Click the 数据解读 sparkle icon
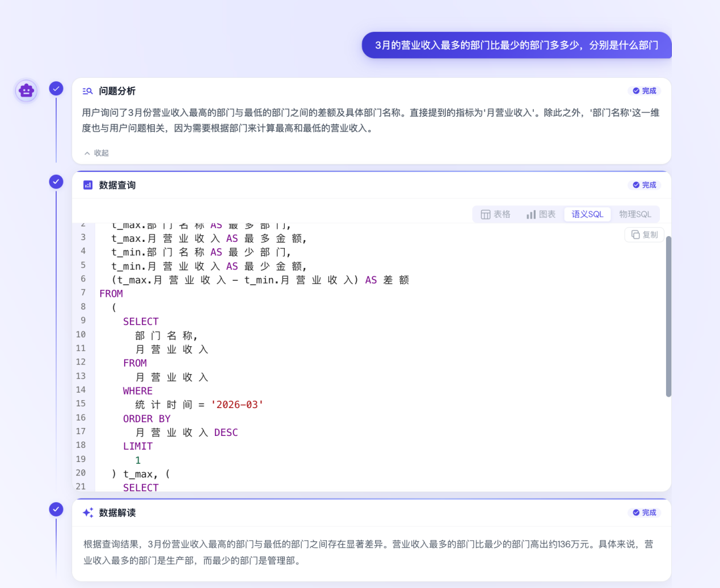The height and width of the screenshot is (588, 720). click(x=88, y=513)
